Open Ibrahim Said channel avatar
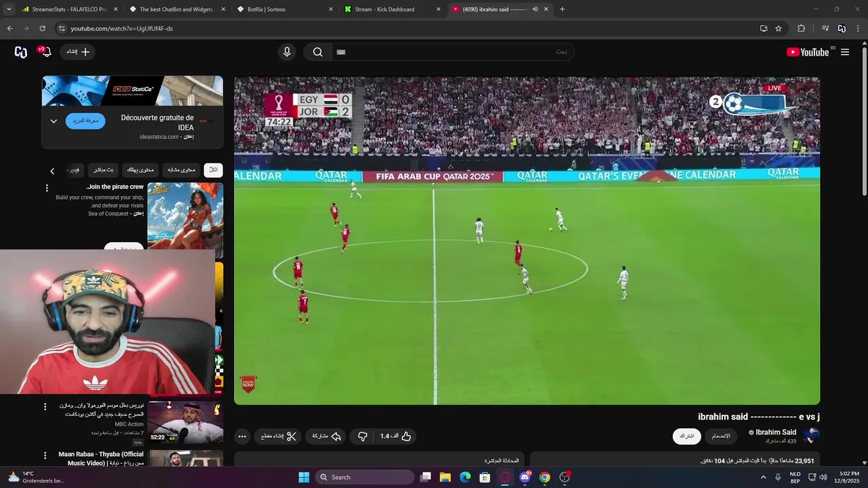The image size is (868, 488). (811, 436)
